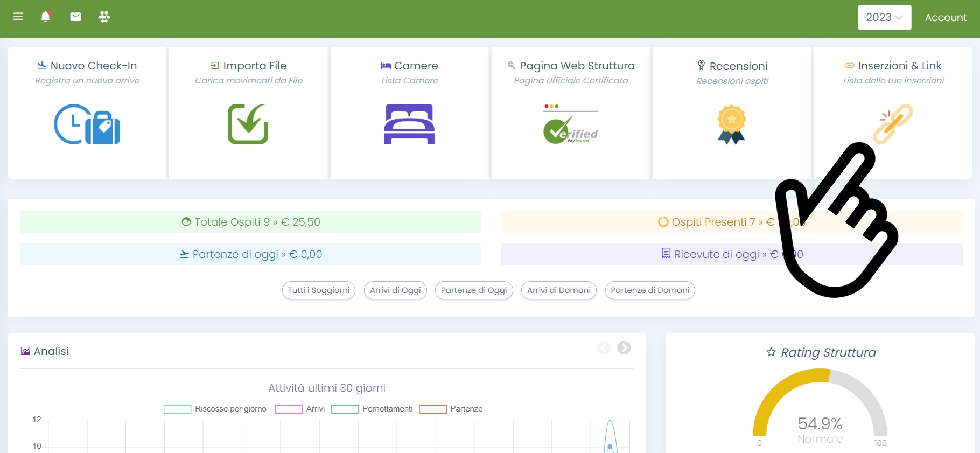This screenshot has width=980, height=453.
Task: Click the chart data point marker
Action: [610, 447]
